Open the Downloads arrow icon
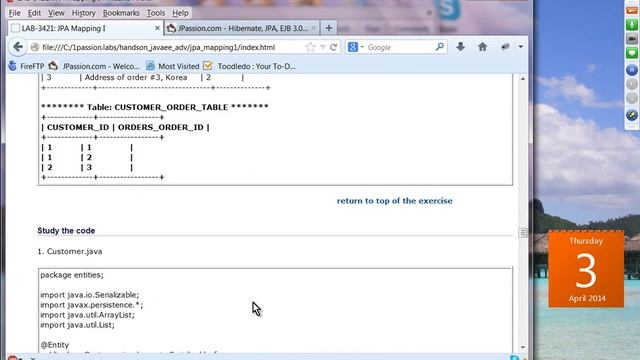Screen dimensions: 640x360 tap(460, 47)
